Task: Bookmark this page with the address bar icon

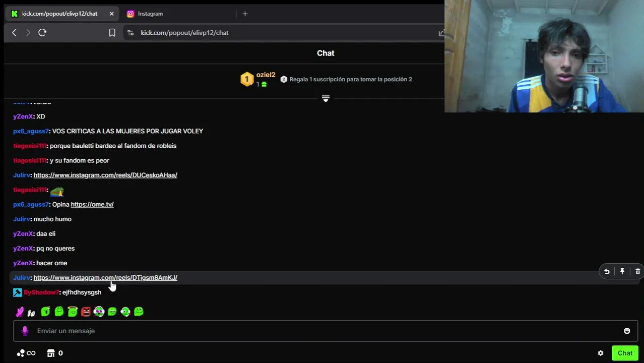Action: coord(112,33)
